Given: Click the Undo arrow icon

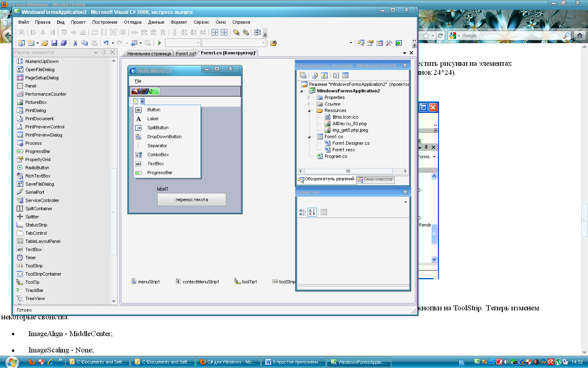Looking at the screenshot, I should point(106,43).
